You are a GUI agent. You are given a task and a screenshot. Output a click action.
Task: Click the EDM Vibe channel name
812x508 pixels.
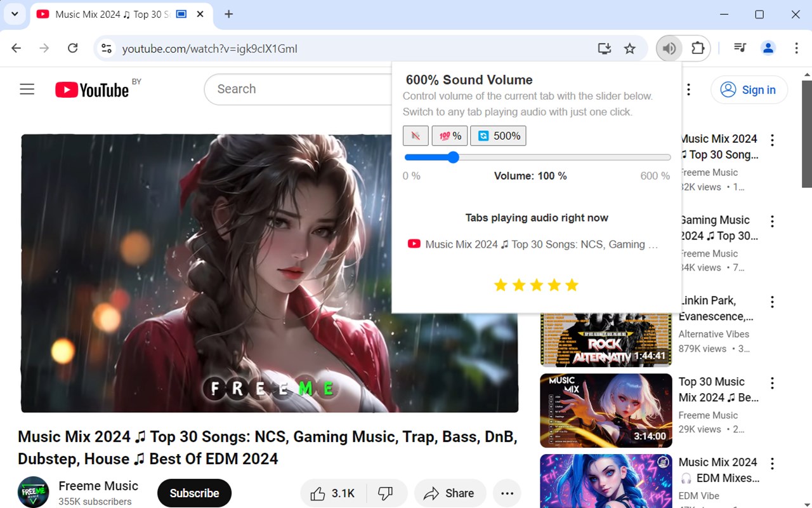[698, 496]
